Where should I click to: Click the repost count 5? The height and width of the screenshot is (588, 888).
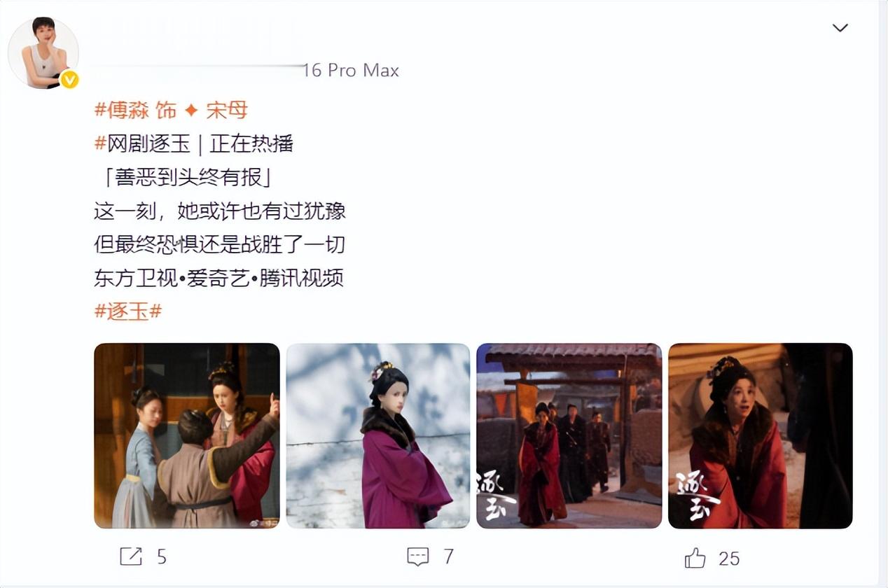click(x=162, y=557)
